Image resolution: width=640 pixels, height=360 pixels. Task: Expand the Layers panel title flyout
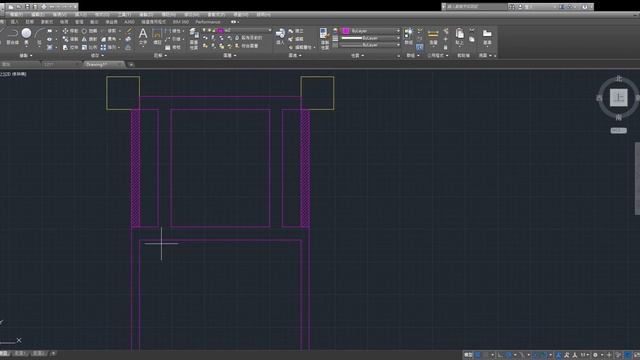click(x=230, y=56)
